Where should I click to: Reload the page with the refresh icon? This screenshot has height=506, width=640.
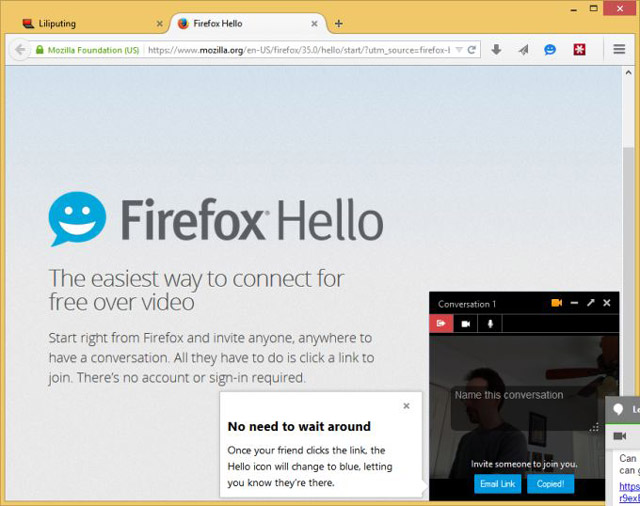tap(472, 50)
